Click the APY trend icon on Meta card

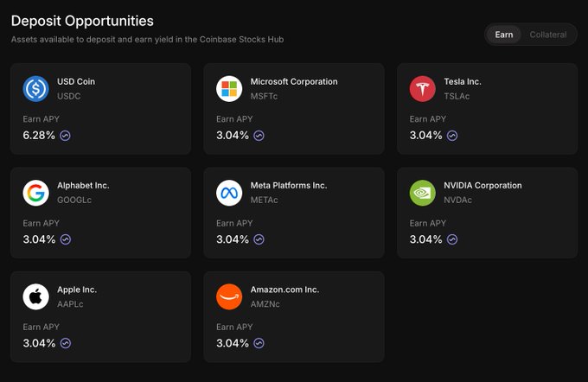click(x=259, y=239)
